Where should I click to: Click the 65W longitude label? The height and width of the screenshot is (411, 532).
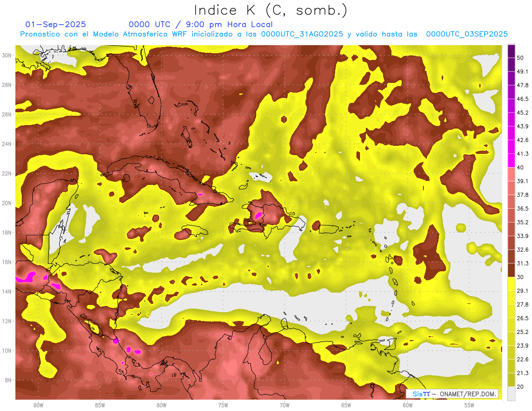pos(346,406)
